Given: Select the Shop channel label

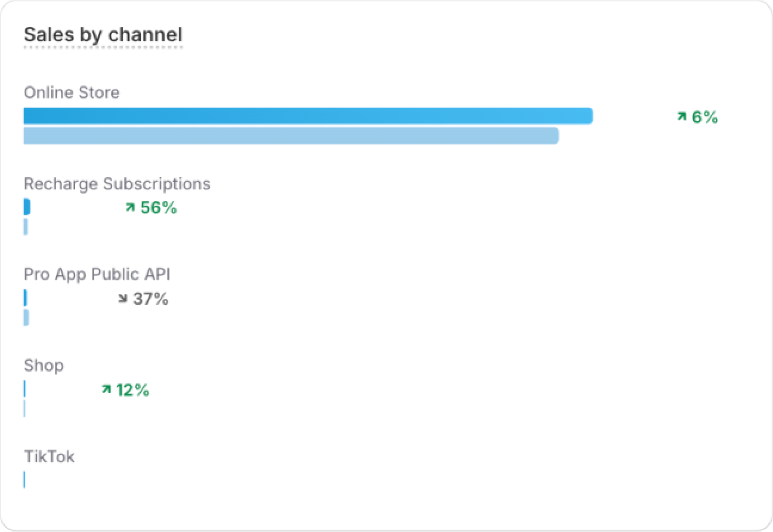Looking at the screenshot, I should [44, 366].
